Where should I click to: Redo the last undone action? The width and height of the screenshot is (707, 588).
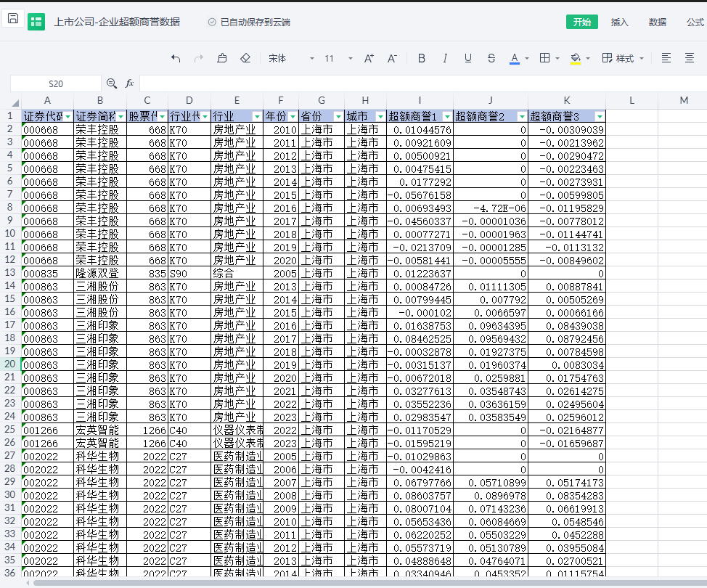pos(198,58)
